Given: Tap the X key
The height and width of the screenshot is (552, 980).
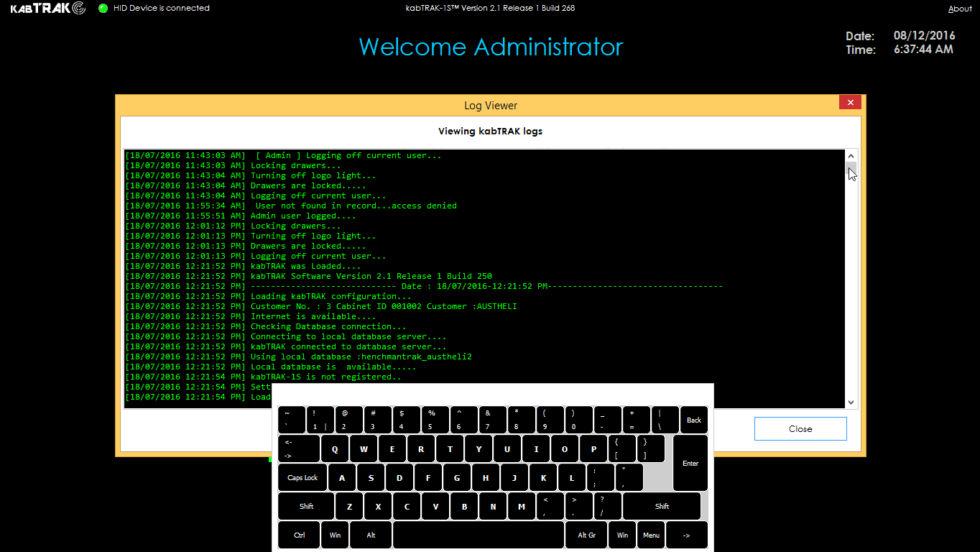Looking at the screenshot, I should [378, 506].
